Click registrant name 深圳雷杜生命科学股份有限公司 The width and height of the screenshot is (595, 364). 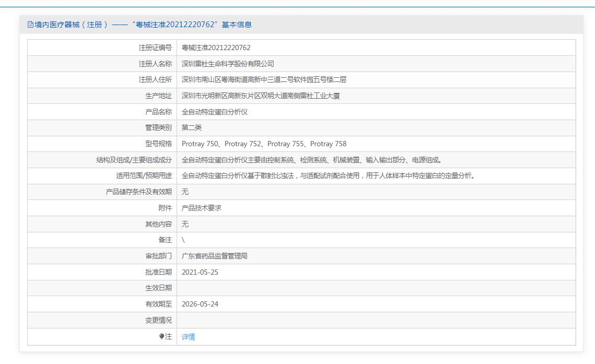[x=228, y=64]
